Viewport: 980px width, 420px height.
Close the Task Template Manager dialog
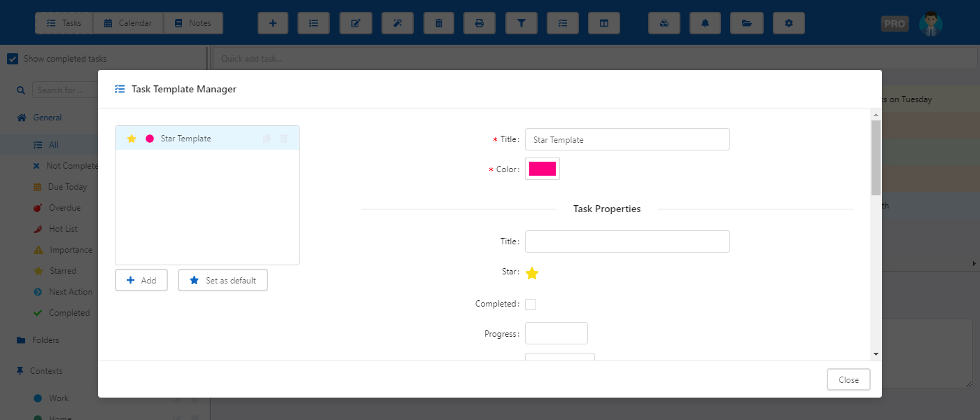(x=848, y=379)
